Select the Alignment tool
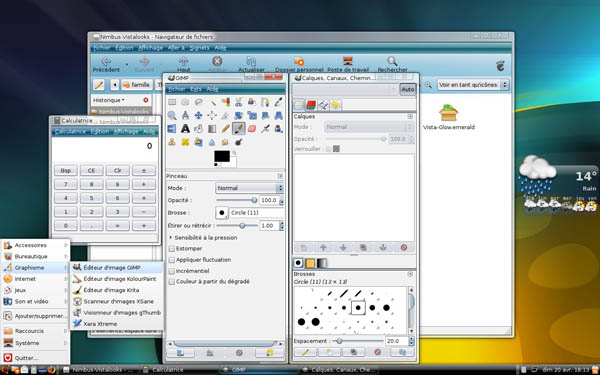 (212, 115)
